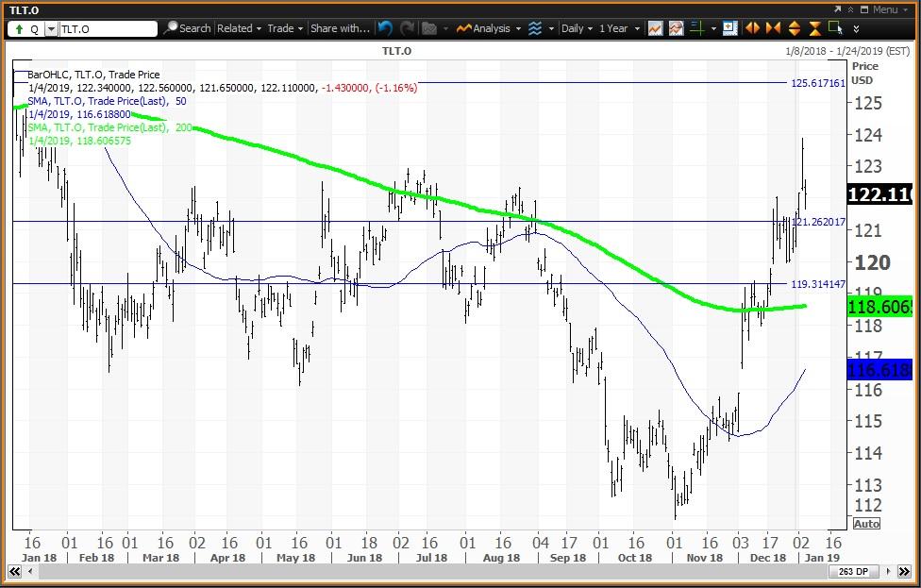Click the Price USD axis header

click(x=864, y=73)
